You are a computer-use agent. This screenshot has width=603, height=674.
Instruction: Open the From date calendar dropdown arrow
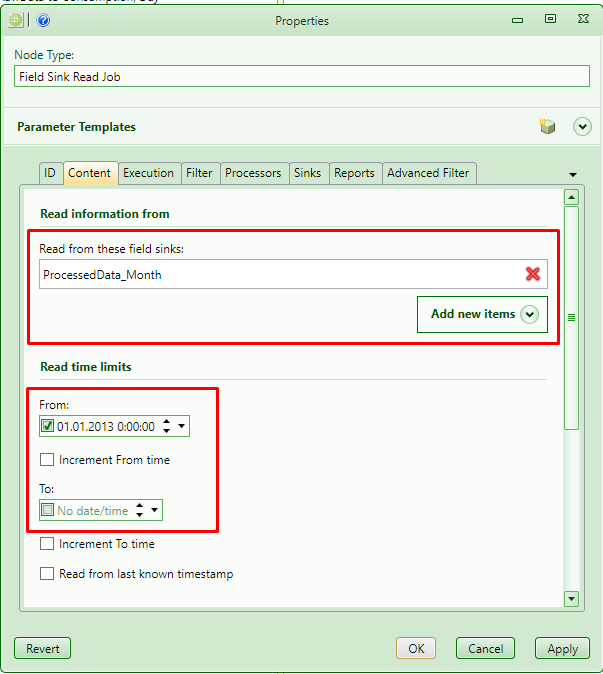point(181,426)
